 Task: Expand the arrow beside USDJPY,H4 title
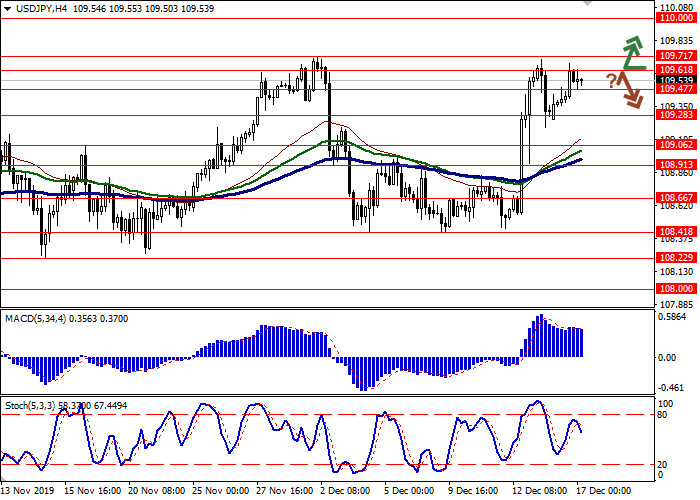click(6, 7)
